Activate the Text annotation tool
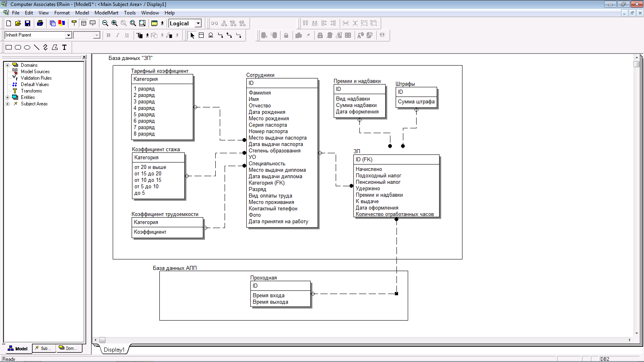Viewport: 644px width, 362px height. click(x=64, y=47)
